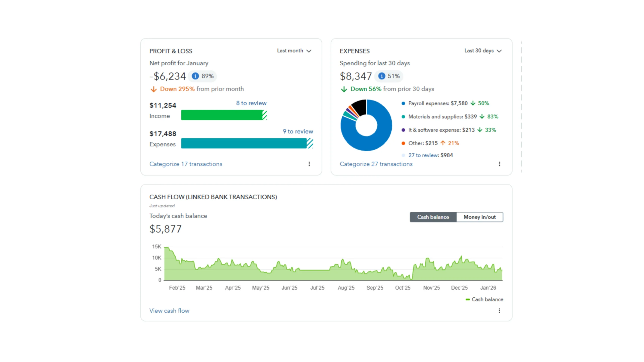644x362 pixels.
Task: Click the black segment of expenses donut chart
Action: coord(360,106)
